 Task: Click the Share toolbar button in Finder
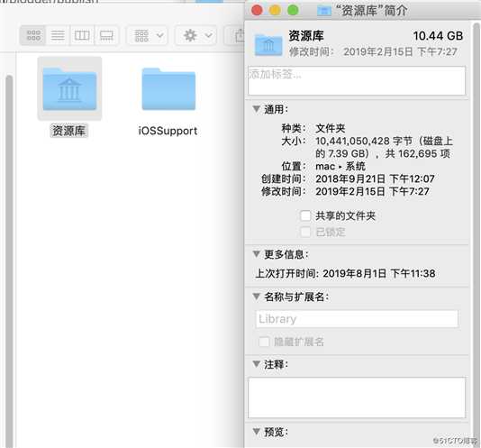coord(236,36)
